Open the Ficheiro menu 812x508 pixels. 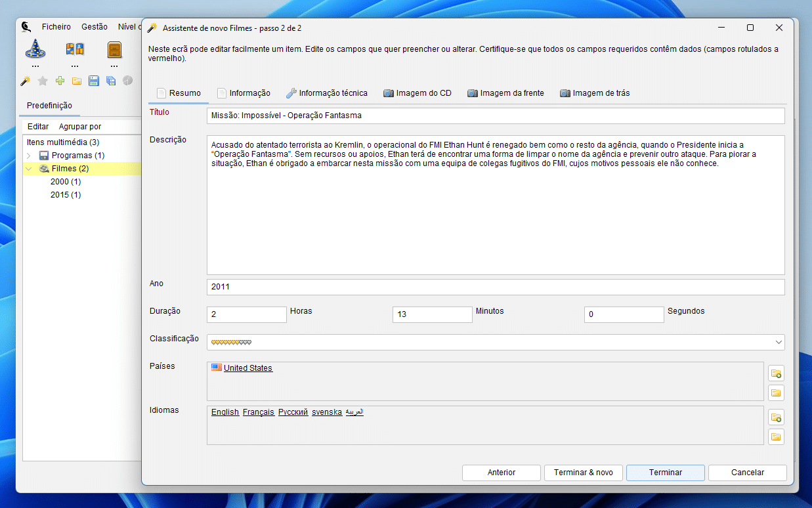56,27
